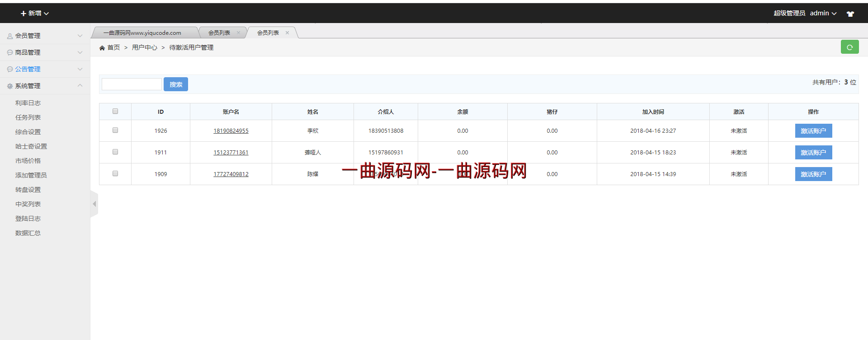This screenshot has width=868, height=340.
Task: Activate account for user 1911
Action: [x=813, y=153]
